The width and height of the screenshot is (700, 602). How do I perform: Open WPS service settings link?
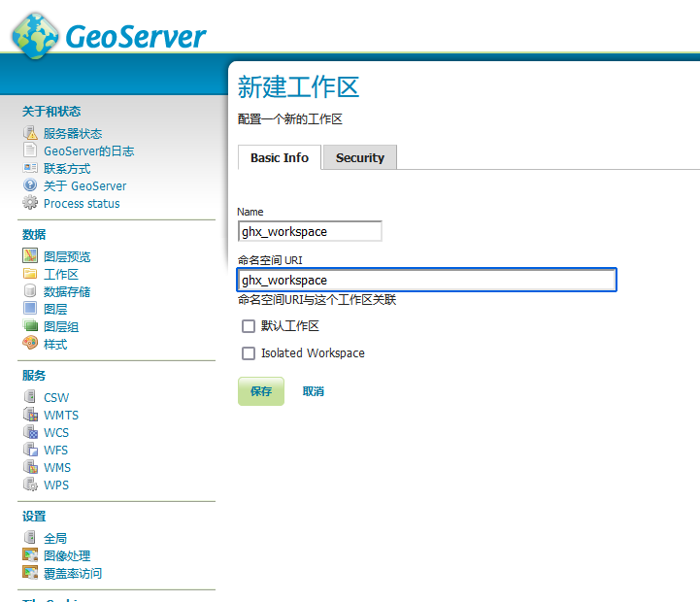click(x=56, y=485)
